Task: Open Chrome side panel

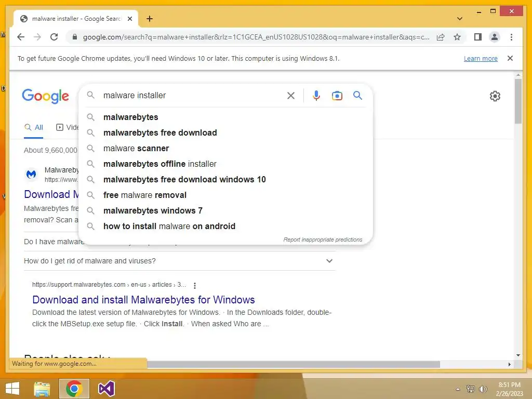Action: [478, 37]
